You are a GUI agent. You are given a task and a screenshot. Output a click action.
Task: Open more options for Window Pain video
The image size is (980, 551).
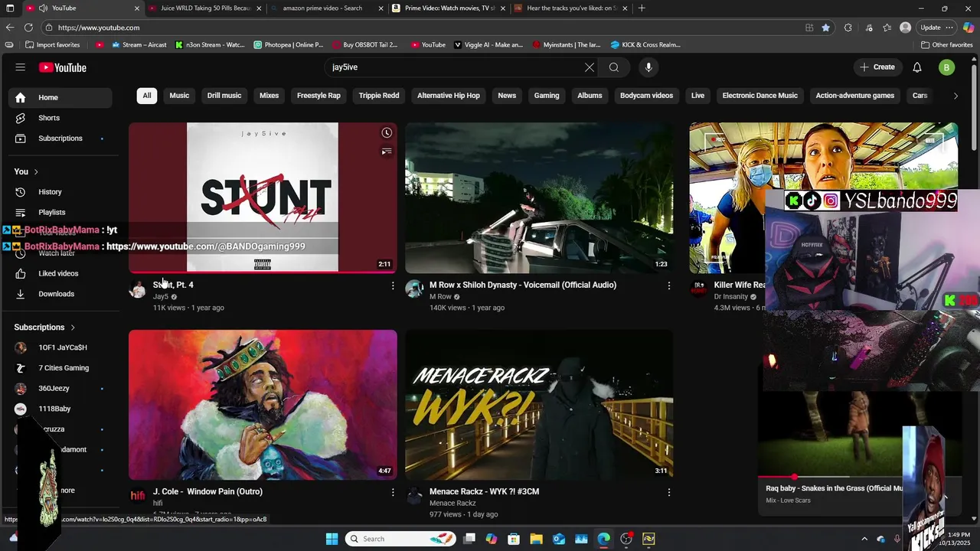tap(393, 492)
